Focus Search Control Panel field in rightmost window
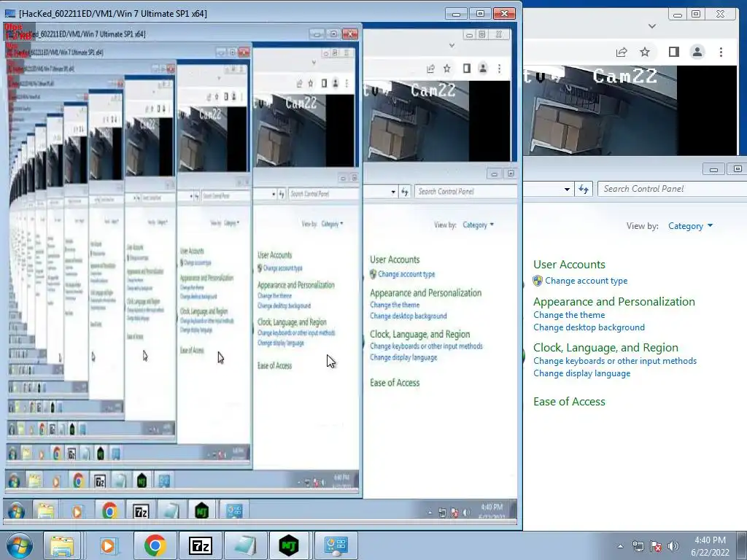This screenshot has width=747, height=560. 672,189
